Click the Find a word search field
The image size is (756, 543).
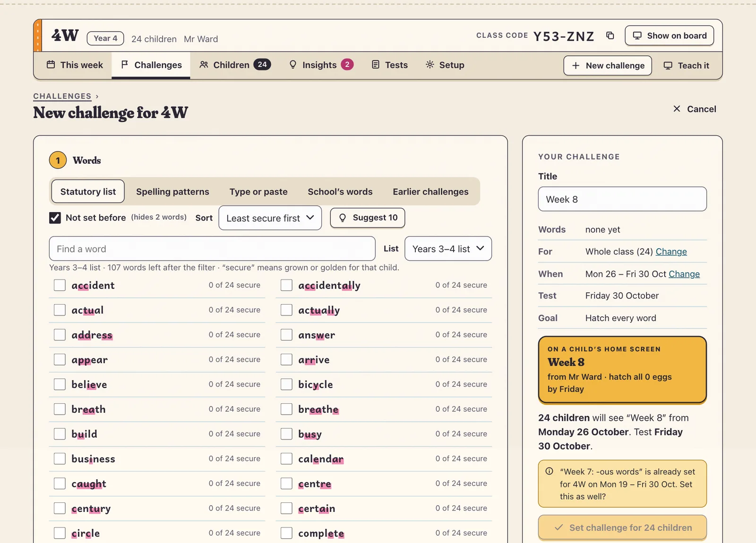point(212,249)
